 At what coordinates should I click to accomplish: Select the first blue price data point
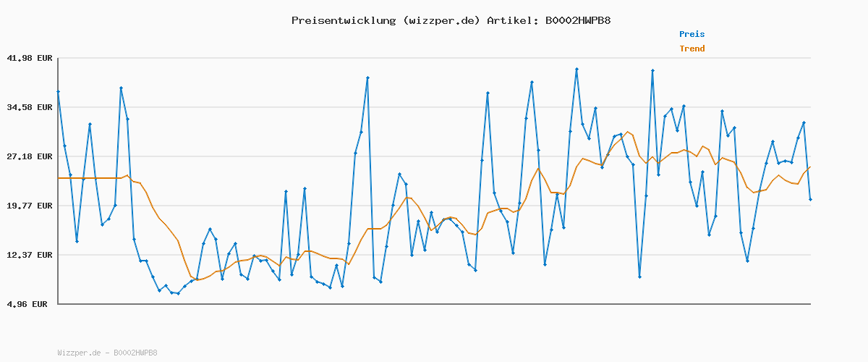click(58, 91)
